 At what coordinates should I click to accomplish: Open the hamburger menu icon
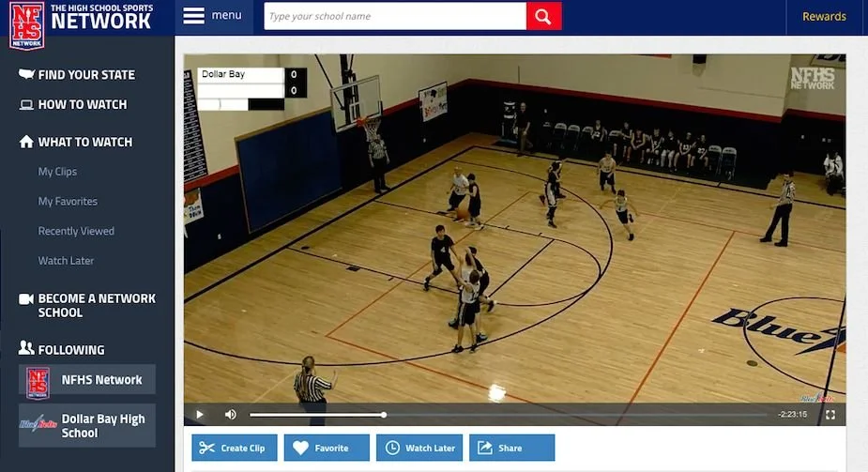[193, 16]
